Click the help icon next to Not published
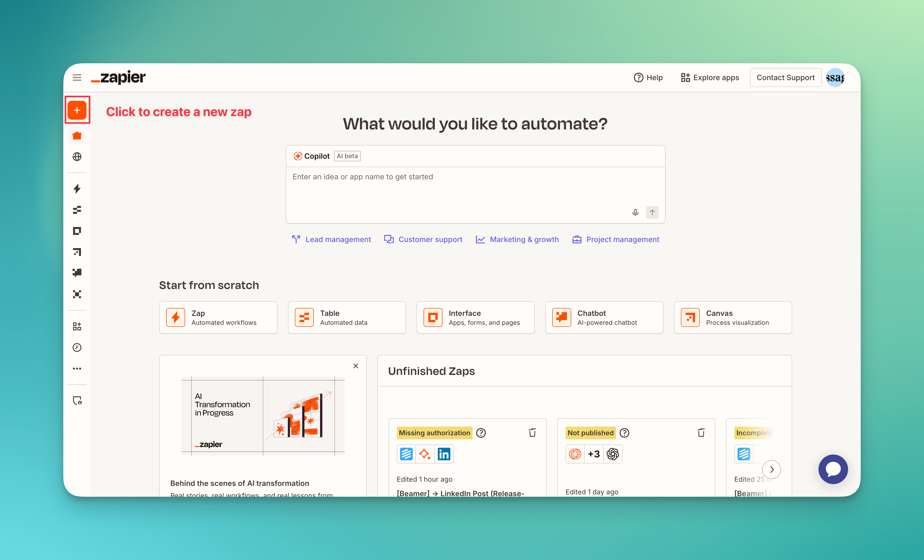Viewport: 924px width, 560px height. (x=624, y=433)
